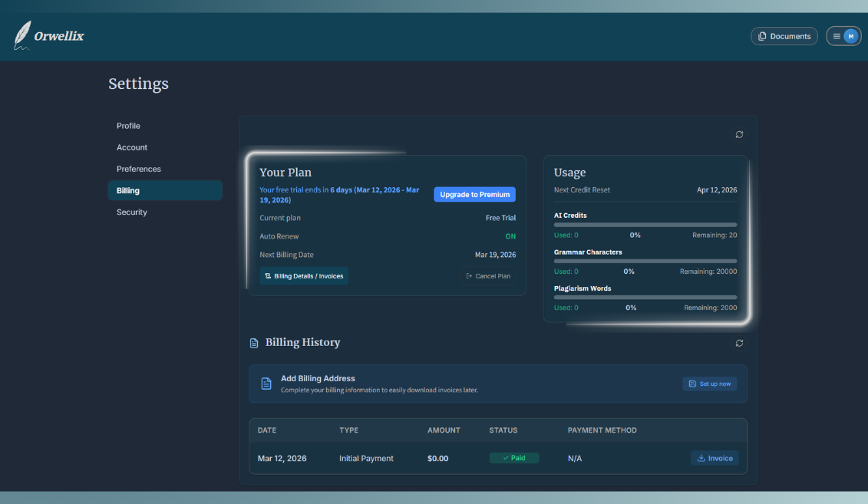Refresh the Billing History section

739,343
